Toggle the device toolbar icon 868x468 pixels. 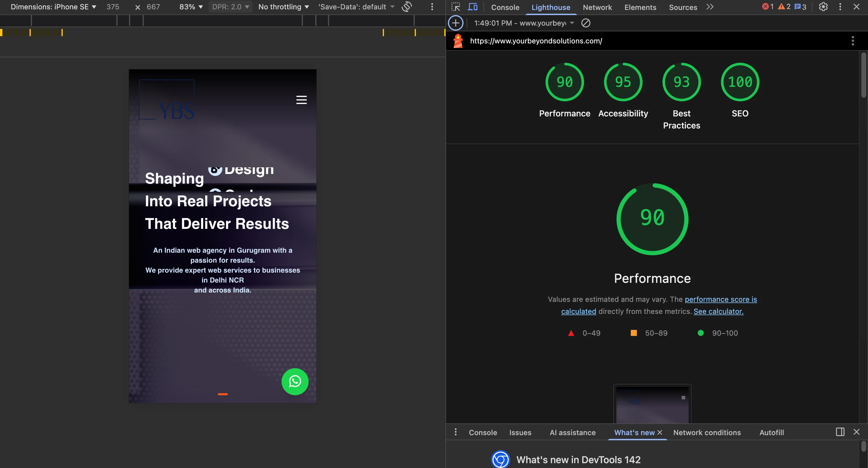point(473,7)
